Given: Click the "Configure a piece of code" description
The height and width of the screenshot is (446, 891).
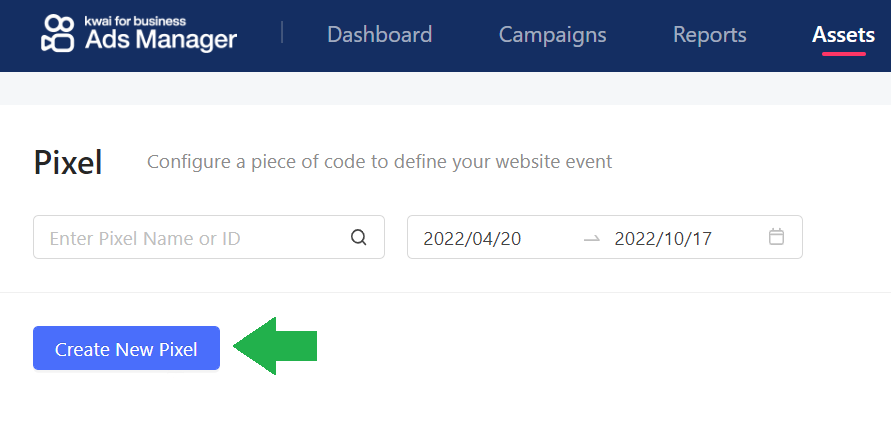Looking at the screenshot, I should point(379,161).
